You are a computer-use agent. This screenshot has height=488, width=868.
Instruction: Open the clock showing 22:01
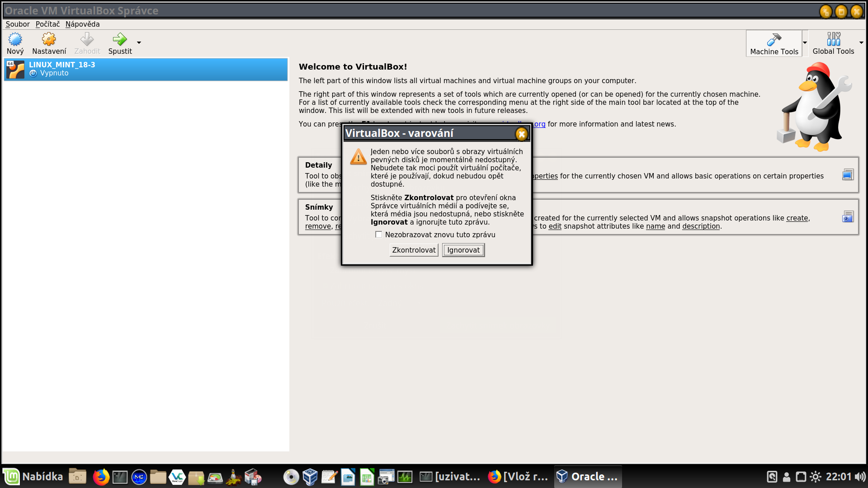[x=839, y=477]
